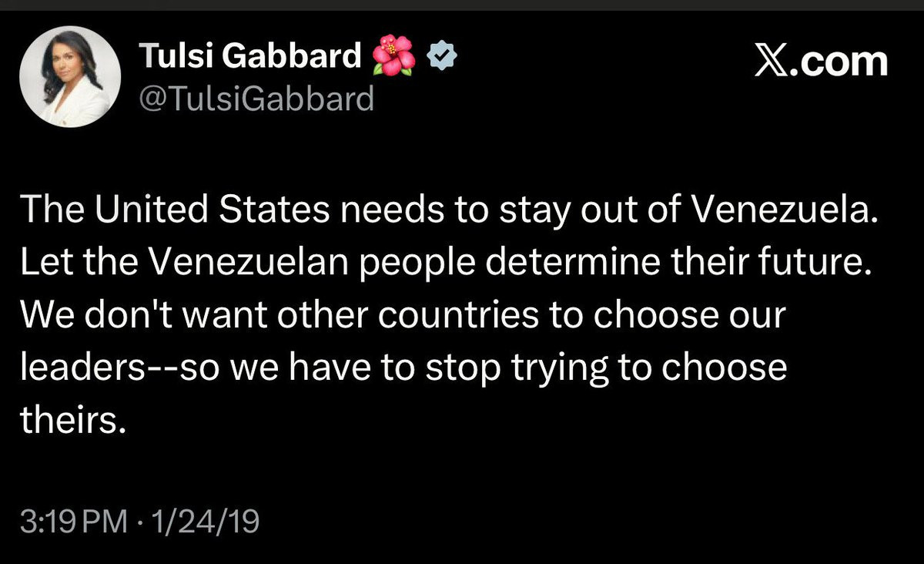Click the line "Let the Venezuelan people determine"
This screenshot has height=564, width=924.
(449, 264)
